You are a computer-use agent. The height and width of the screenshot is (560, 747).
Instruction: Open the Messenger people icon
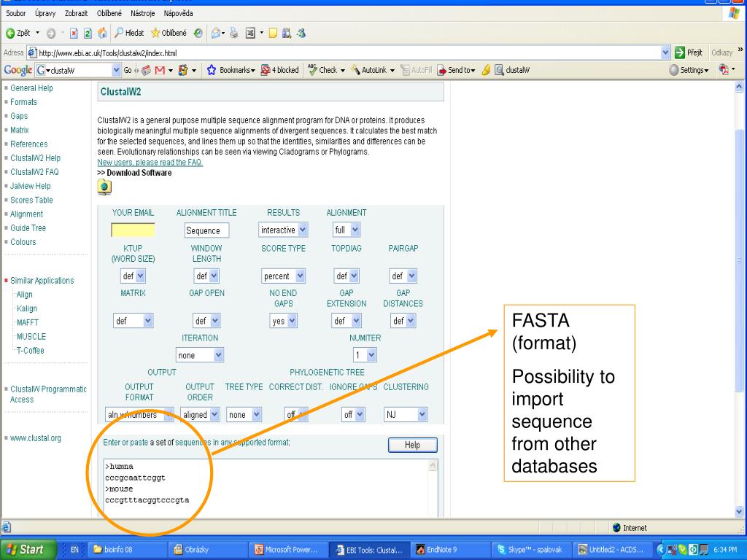click(301, 33)
